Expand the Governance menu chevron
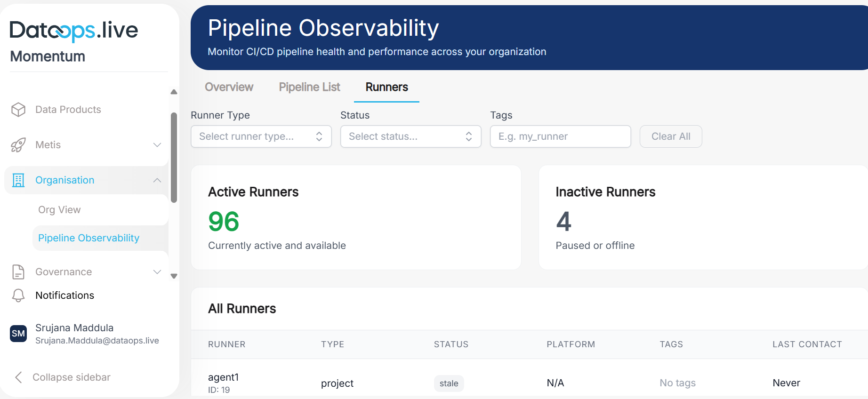The height and width of the screenshot is (399, 868). click(x=157, y=272)
